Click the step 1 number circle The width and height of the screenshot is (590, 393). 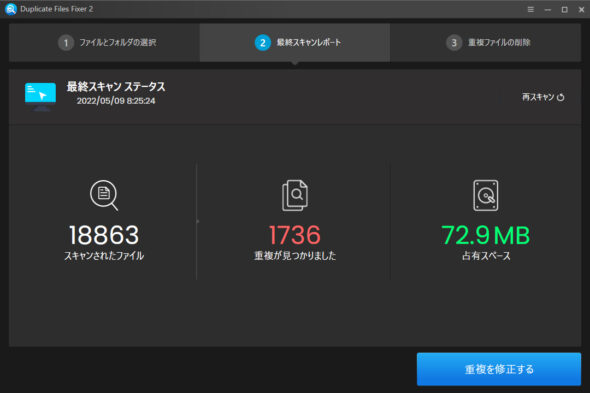click(x=66, y=43)
